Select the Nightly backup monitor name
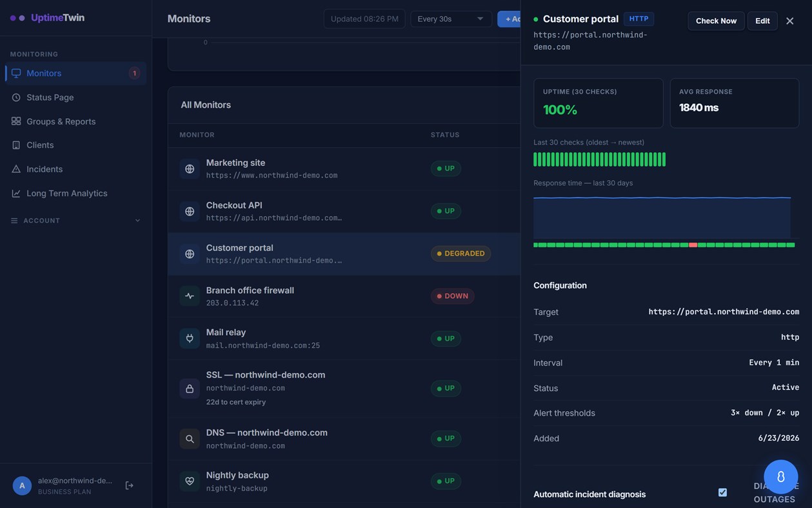 coord(237,475)
